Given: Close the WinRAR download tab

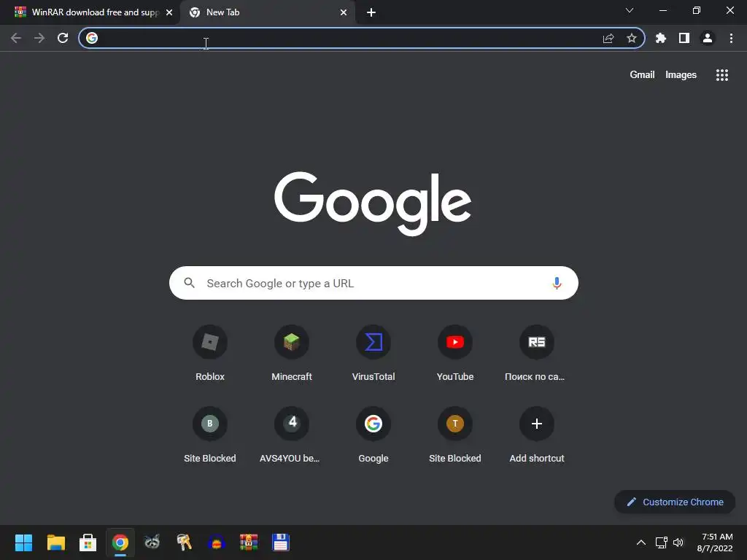Looking at the screenshot, I should pyautogui.click(x=169, y=12).
